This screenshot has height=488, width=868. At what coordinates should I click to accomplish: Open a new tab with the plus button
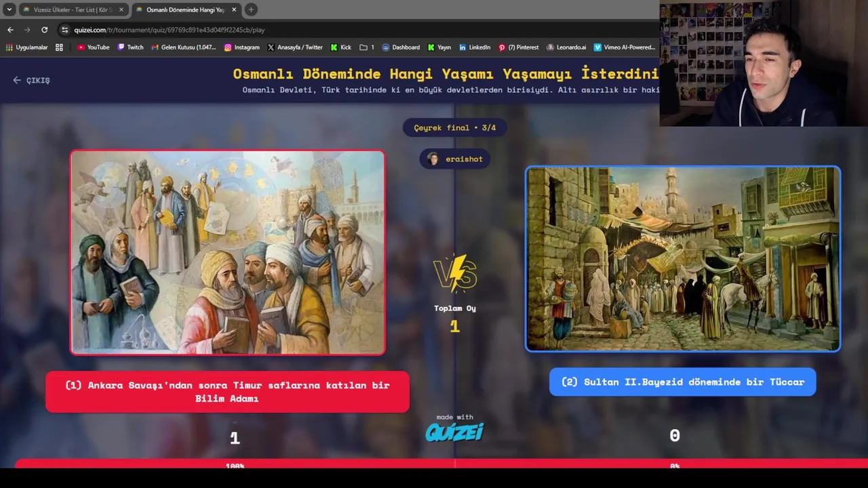point(251,9)
